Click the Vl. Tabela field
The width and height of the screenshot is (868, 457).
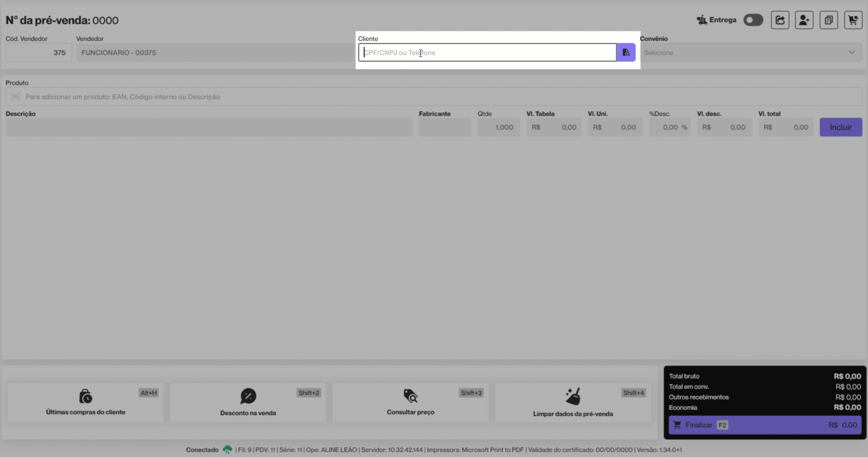554,127
